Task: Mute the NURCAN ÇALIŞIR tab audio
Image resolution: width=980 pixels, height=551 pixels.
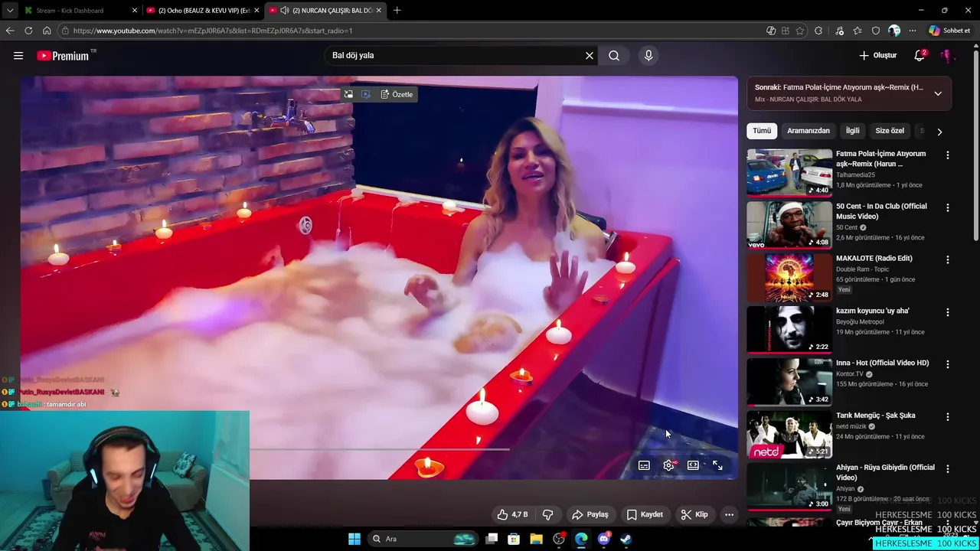Action: coord(285,11)
